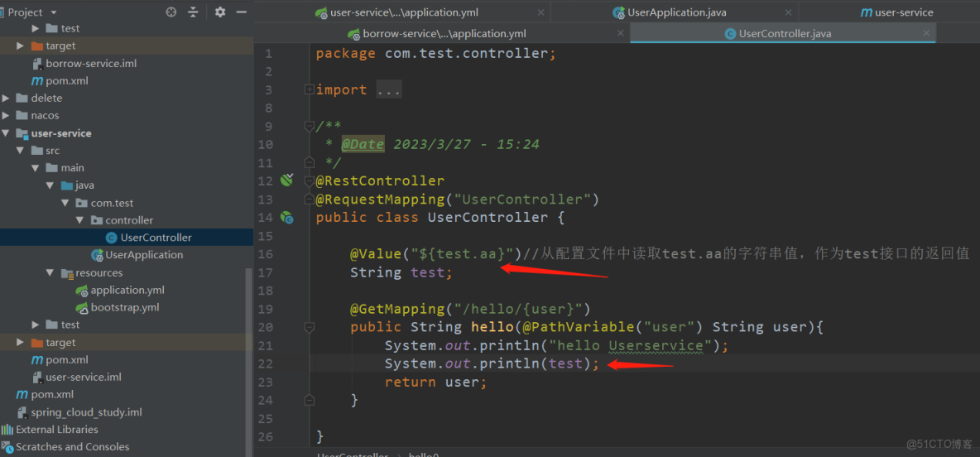Collapse the resources folder
The image size is (980, 457).
pyautogui.click(x=50, y=272)
